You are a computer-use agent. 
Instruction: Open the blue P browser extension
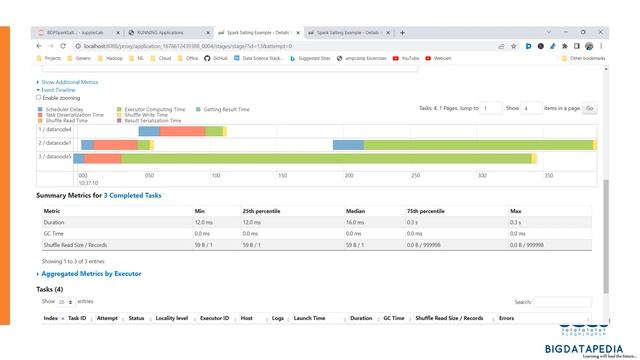coord(528,46)
